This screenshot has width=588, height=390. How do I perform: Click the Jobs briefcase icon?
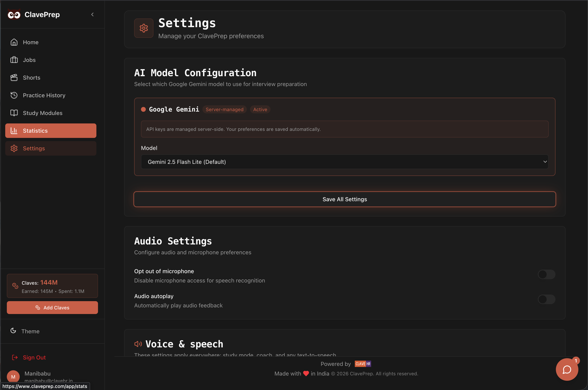click(14, 60)
